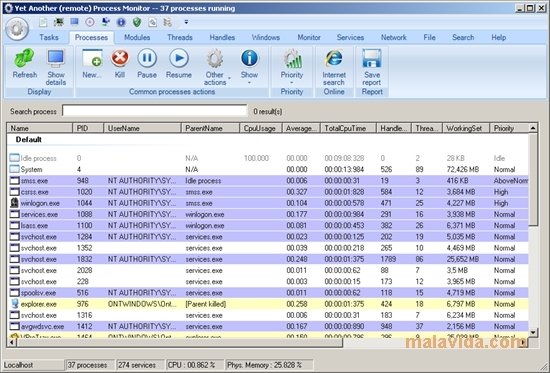Screen dimensions: 550x373
Task: Click the vertical scrollbar up arrow
Action: 533,128
